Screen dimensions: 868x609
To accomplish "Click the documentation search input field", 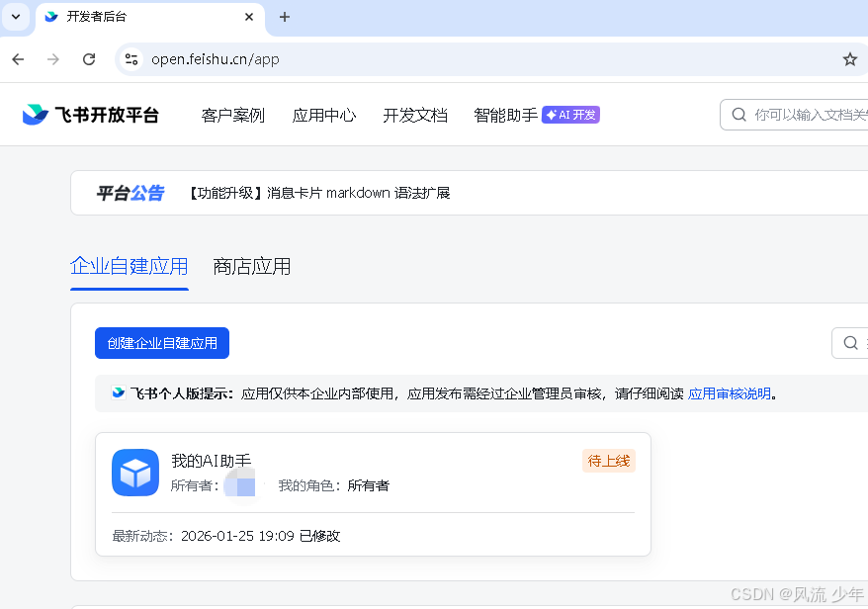I will point(806,115).
